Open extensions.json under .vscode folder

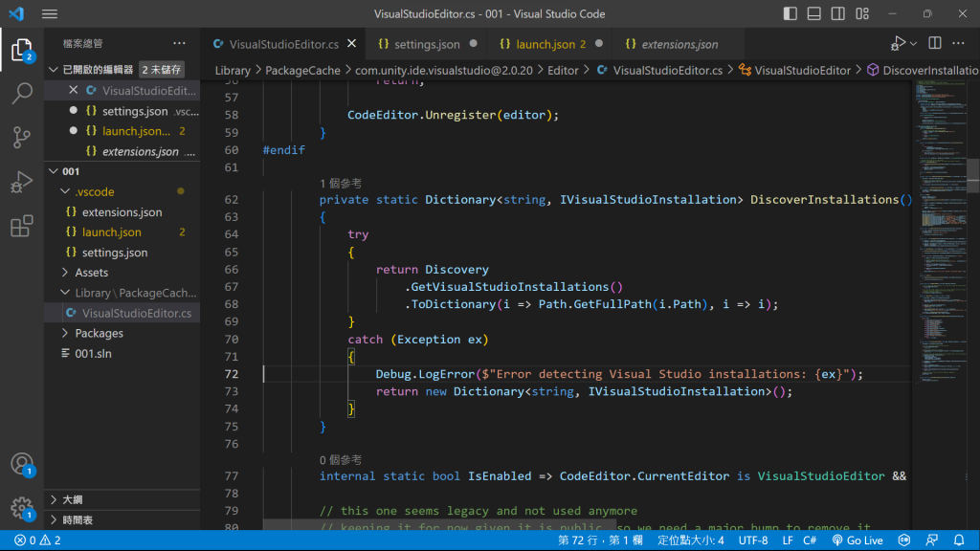(122, 211)
